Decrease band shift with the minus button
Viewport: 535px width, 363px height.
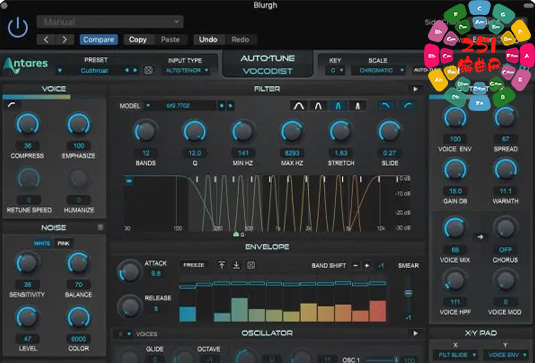356,265
